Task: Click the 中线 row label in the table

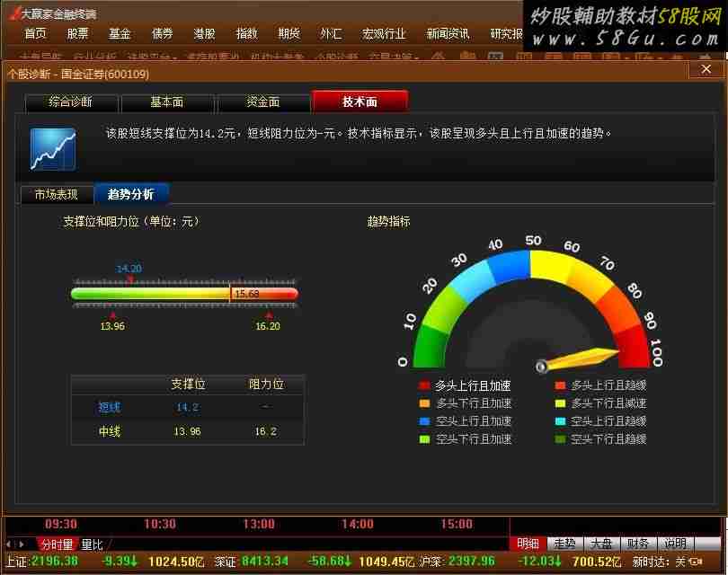Action: coord(110,431)
